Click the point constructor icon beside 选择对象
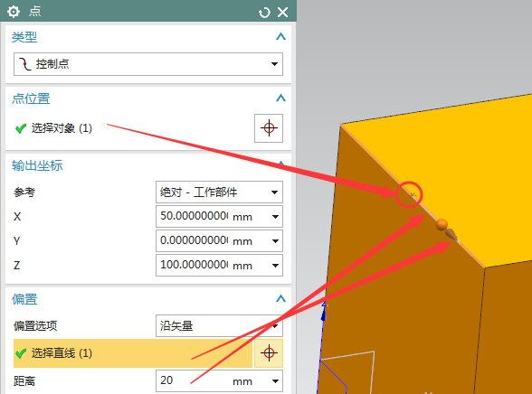The image size is (532, 394). tap(269, 128)
